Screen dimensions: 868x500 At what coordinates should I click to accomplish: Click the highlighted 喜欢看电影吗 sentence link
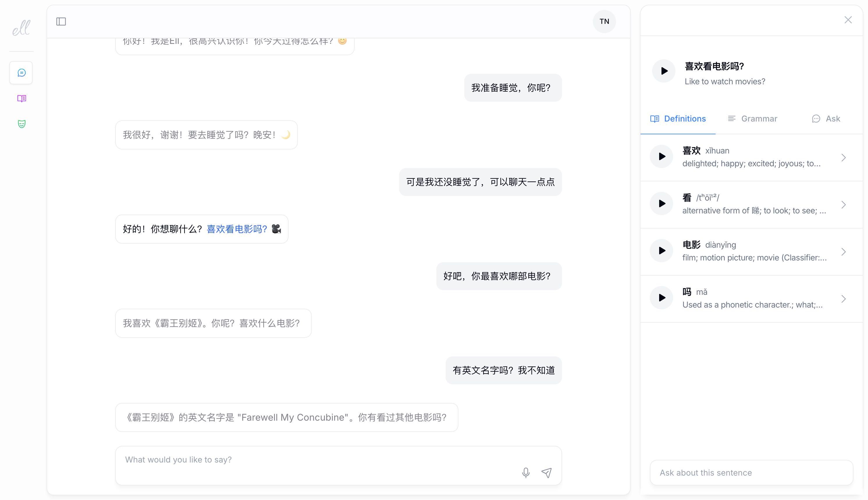[x=237, y=229]
